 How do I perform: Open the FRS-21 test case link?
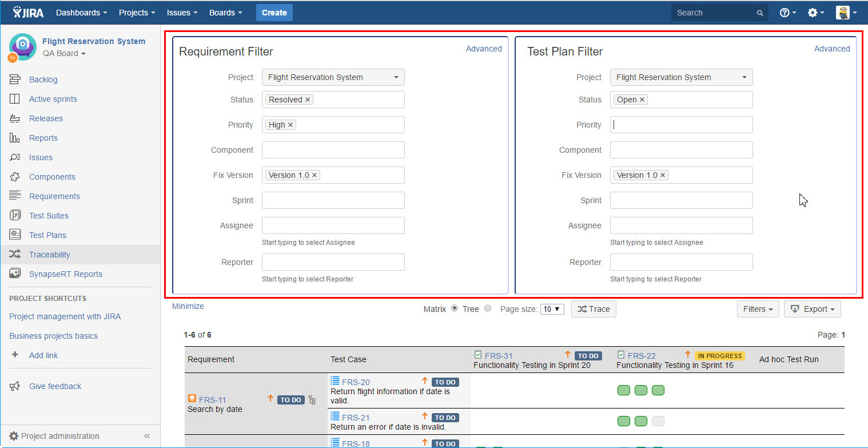pyautogui.click(x=356, y=417)
